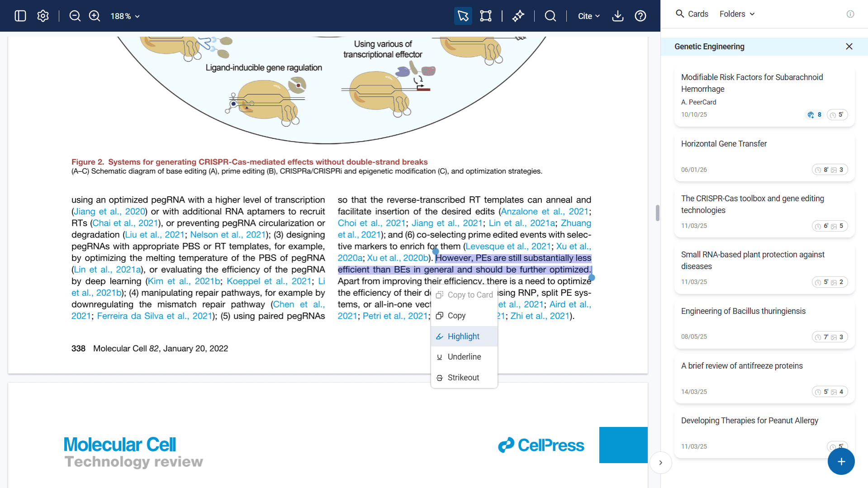Expand the Folders dropdown
The height and width of the screenshot is (488, 868).
pyautogui.click(x=737, y=14)
